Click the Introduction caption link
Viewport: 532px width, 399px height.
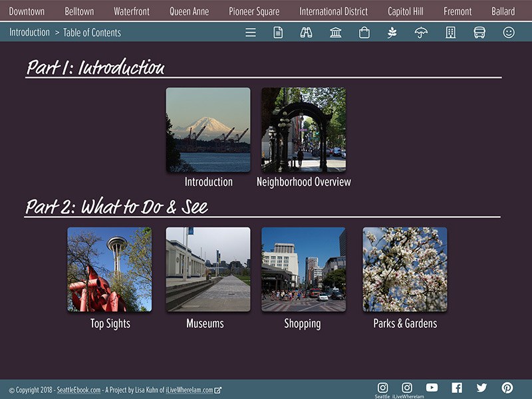tap(208, 182)
